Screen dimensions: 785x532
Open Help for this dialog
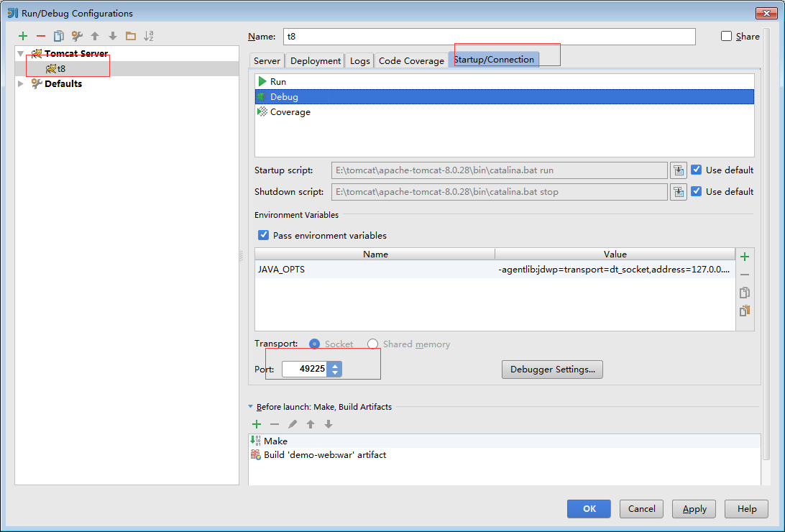tap(746, 508)
